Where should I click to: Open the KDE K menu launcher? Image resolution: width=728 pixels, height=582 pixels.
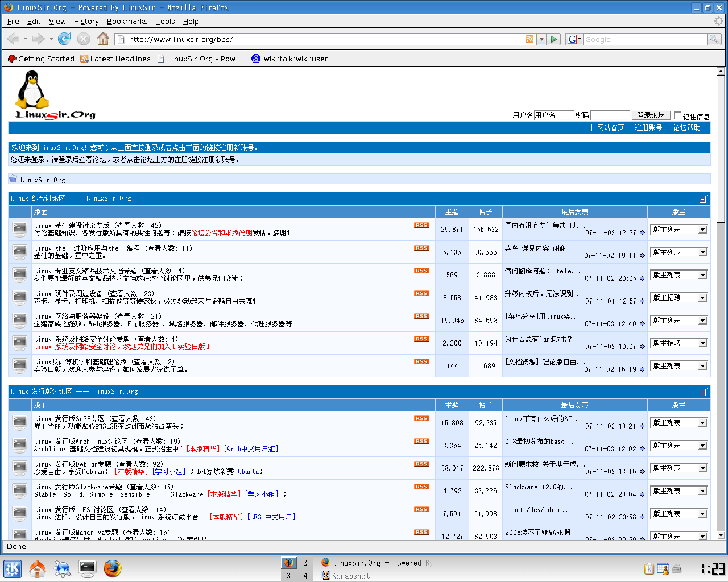point(13,568)
